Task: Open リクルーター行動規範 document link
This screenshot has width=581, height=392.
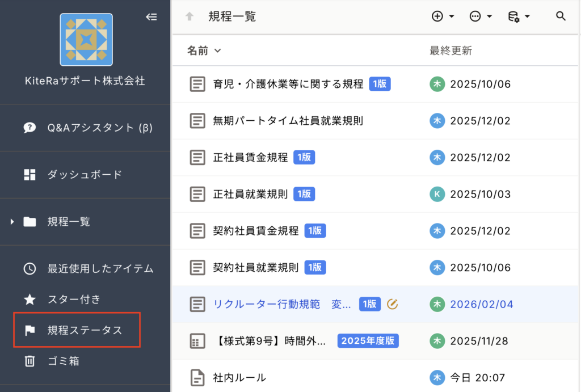Action: click(x=282, y=305)
